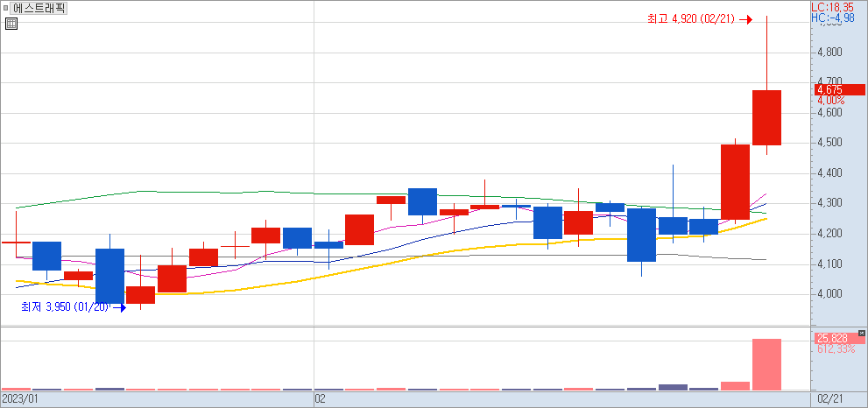Click the red arrow next to the high label
This screenshot has width=868, height=408.
pos(745,18)
